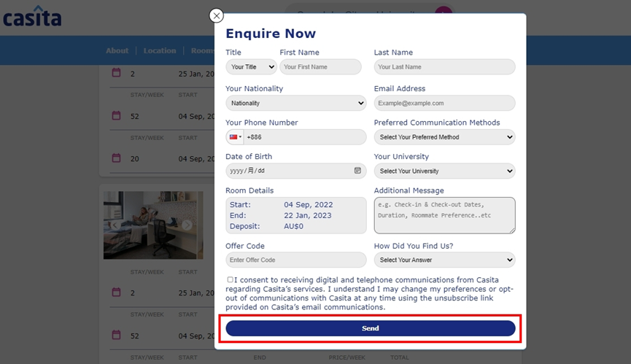Open the phone country flag selector
Viewport: 631px width, 364px height.
click(x=235, y=137)
